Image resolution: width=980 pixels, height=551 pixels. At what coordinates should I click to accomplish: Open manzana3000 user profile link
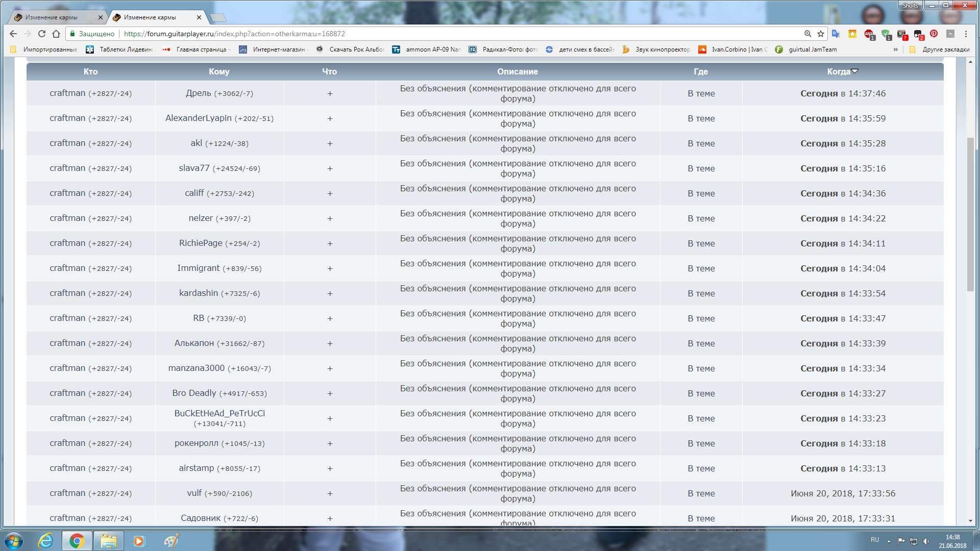(197, 368)
